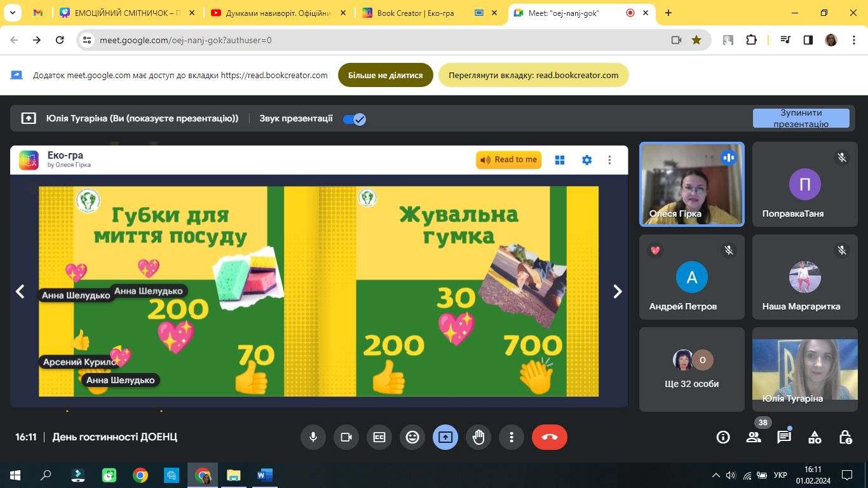
Task: Show the participants list
Action: click(754, 437)
